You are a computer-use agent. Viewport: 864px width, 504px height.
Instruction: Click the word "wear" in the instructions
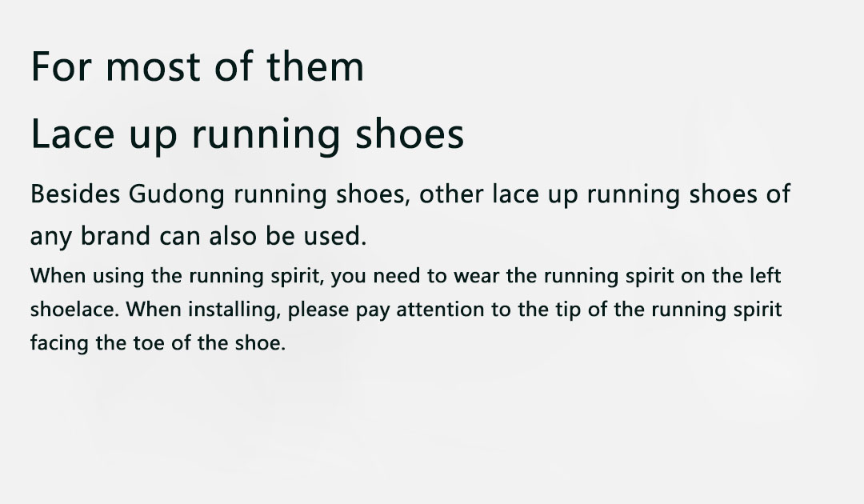click(x=475, y=277)
